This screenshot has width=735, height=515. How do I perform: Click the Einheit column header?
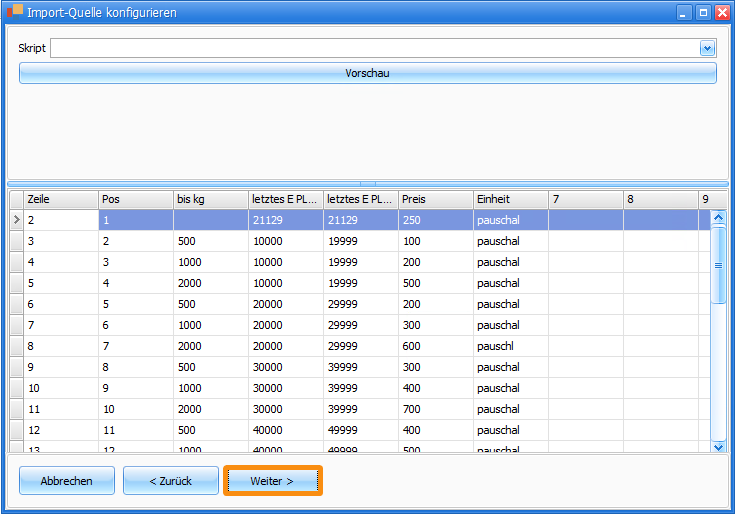(510, 199)
